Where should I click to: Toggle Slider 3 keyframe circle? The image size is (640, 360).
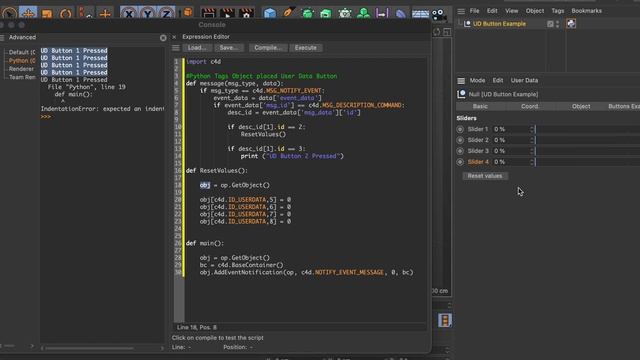pyautogui.click(x=460, y=151)
